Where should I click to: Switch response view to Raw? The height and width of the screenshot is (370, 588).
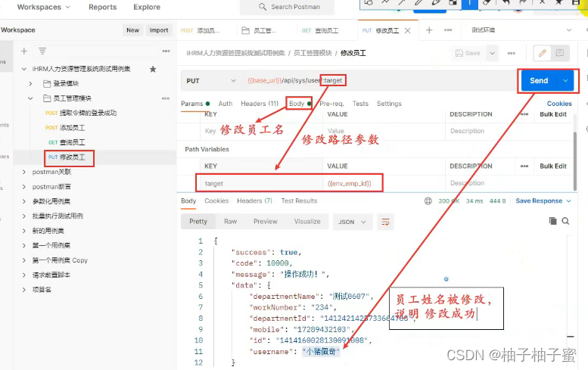[x=230, y=222]
